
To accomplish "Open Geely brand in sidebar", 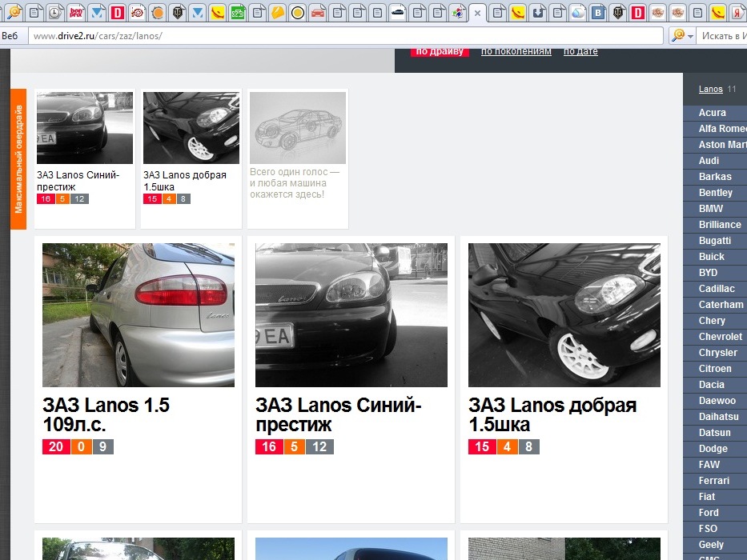I will pyautogui.click(x=715, y=545).
